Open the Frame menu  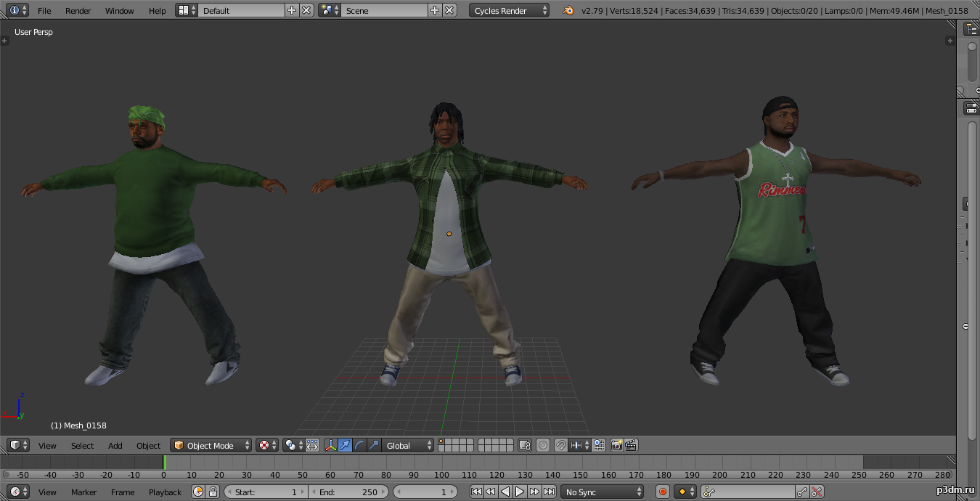click(x=123, y=492)
